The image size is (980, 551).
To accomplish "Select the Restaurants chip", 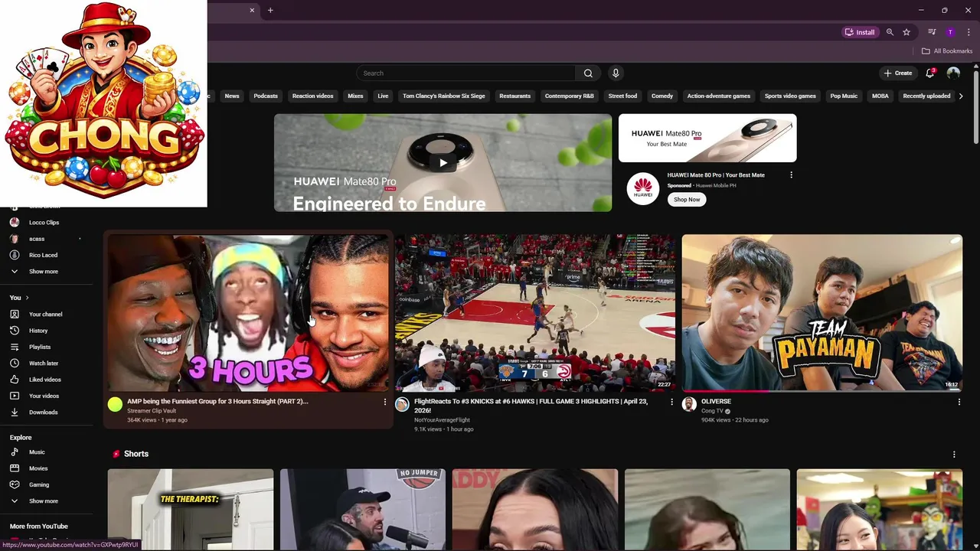I will coord(514,96).
